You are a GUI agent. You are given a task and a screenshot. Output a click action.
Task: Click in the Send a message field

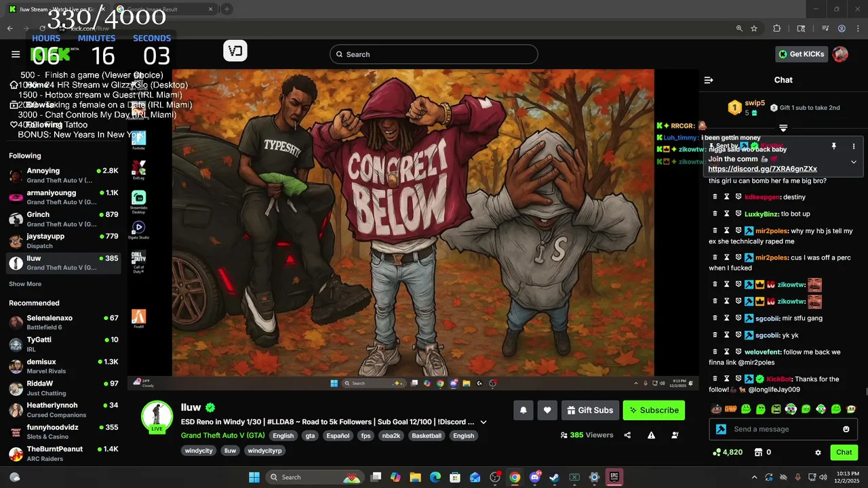pos(778,429)
